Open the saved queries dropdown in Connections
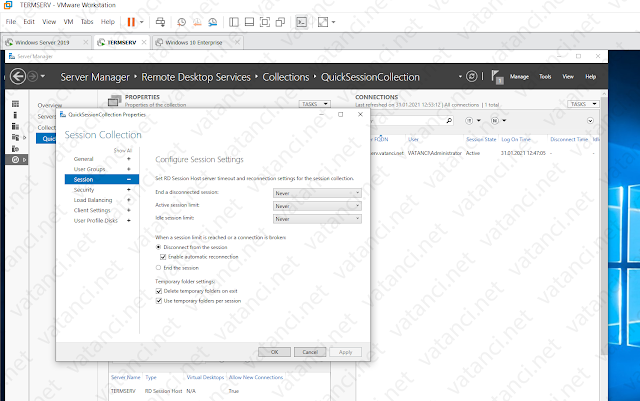Viewport: 640px width, 401px height. click(498, 120)
